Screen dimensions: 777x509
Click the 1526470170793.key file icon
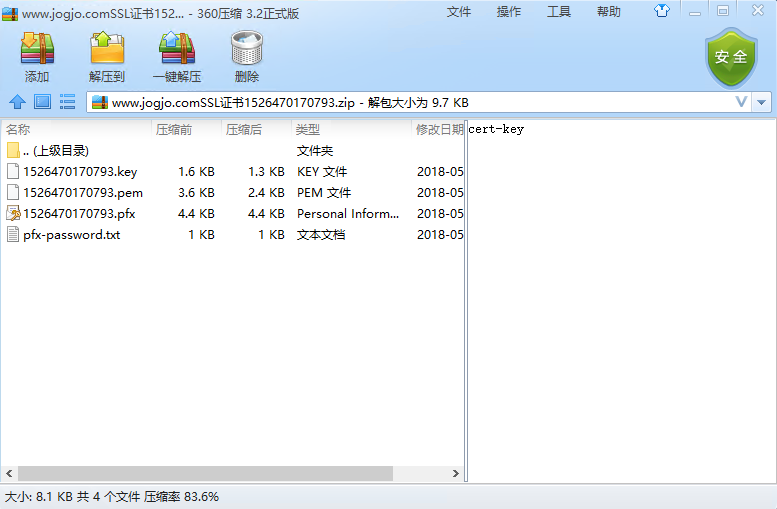coord(13,171)
